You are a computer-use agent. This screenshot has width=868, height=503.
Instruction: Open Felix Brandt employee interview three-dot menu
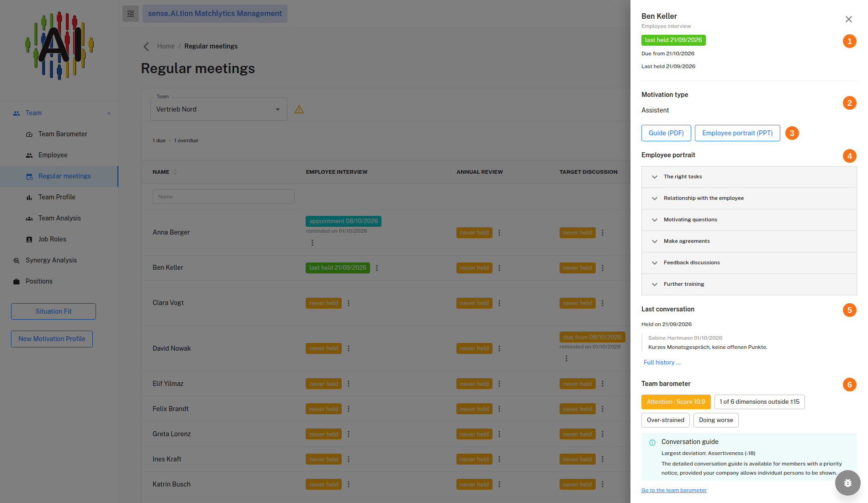(x=349, y=409)
